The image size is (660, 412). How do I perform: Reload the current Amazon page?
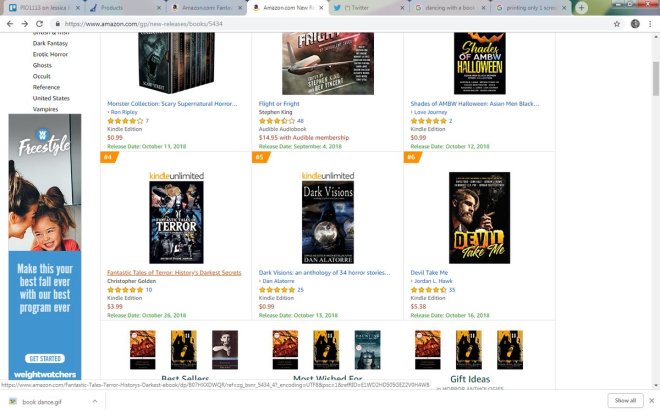[39, 24]
